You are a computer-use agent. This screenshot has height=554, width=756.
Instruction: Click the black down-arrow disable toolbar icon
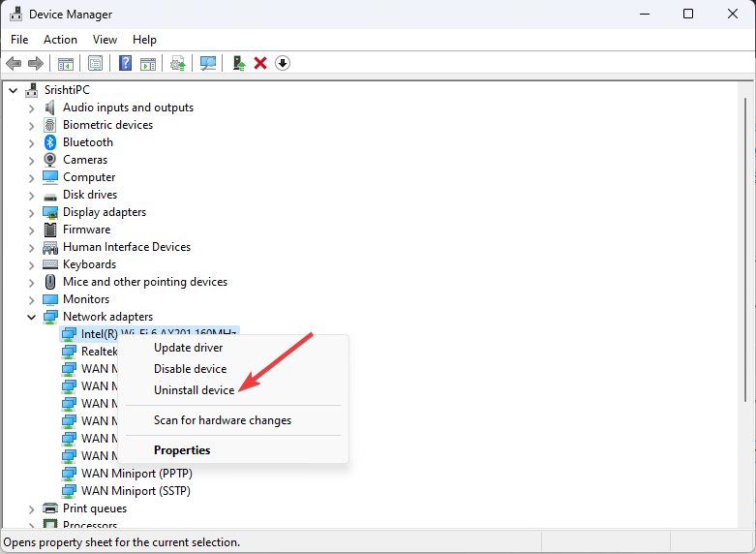(x=283, y=63)
